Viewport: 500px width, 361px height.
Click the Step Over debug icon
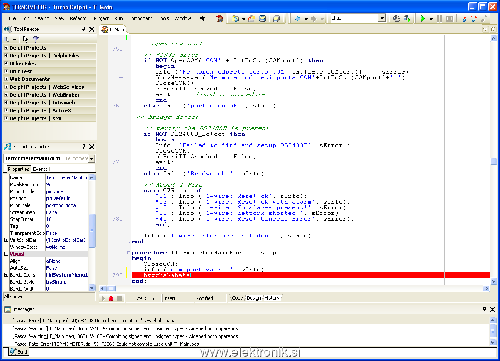(474, 19)
